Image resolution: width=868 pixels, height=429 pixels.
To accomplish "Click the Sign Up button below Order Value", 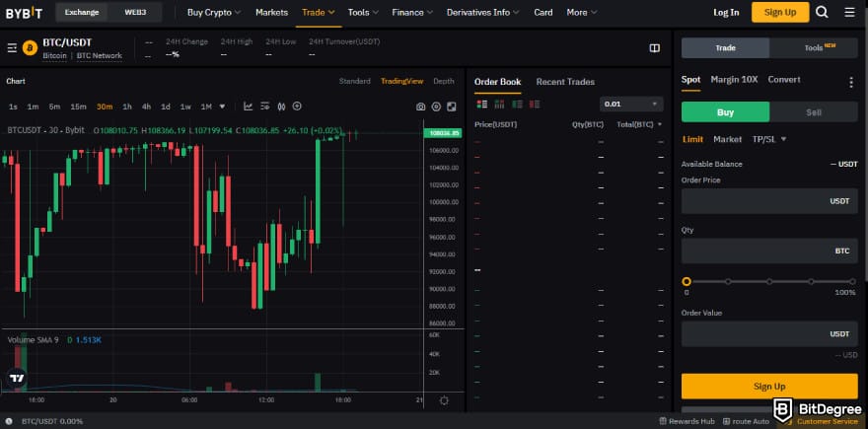I will pyautogui.click(x=769, y=387).
